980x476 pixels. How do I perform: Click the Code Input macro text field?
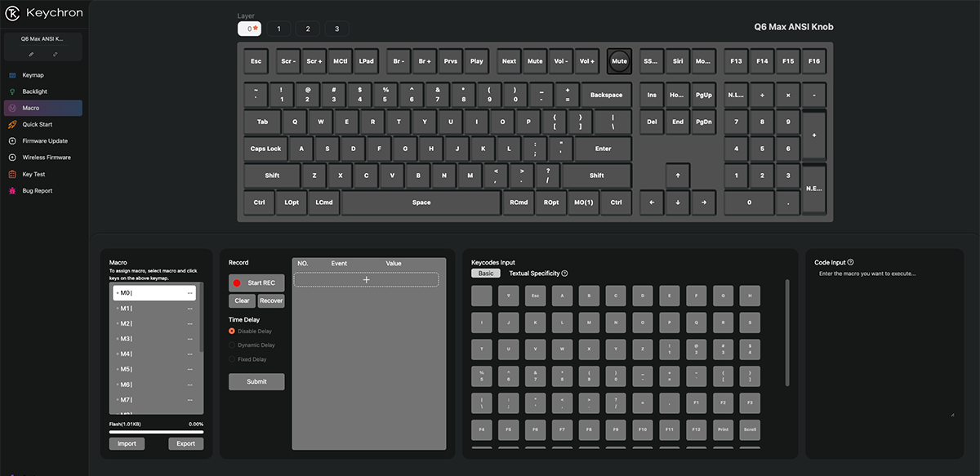pos(884,343)
